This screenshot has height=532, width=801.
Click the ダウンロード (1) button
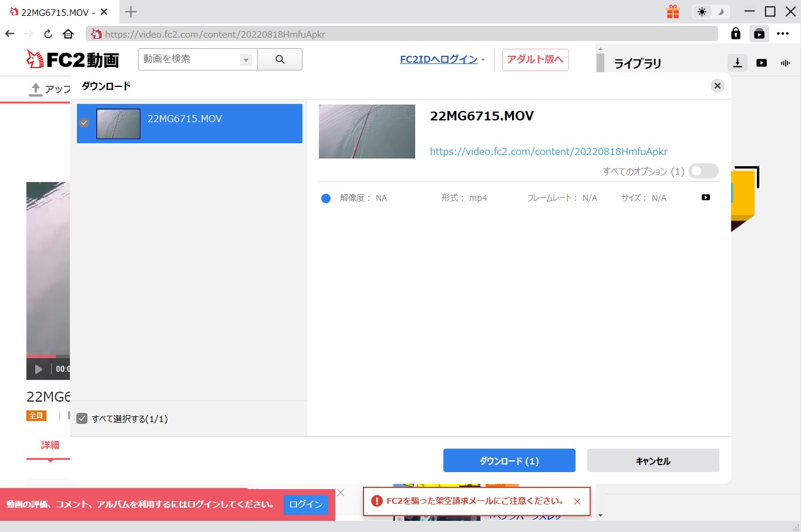pyautogui.click(x=509, y=460)
